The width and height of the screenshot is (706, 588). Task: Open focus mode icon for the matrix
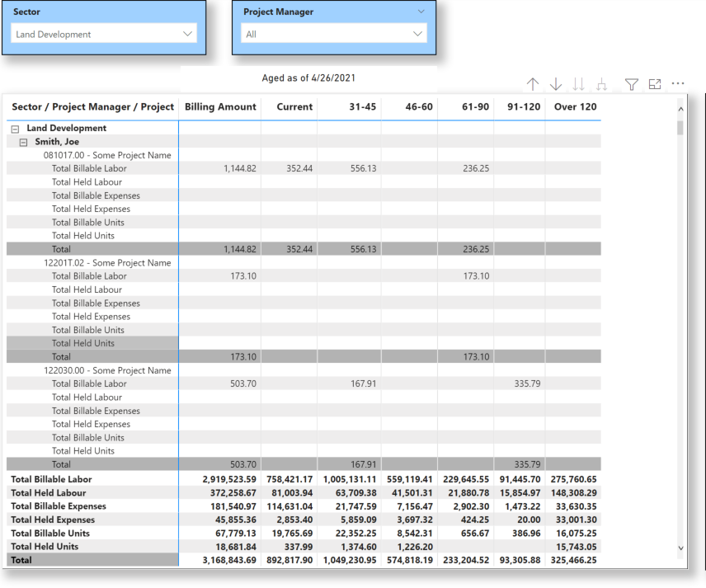click(655, 84)
